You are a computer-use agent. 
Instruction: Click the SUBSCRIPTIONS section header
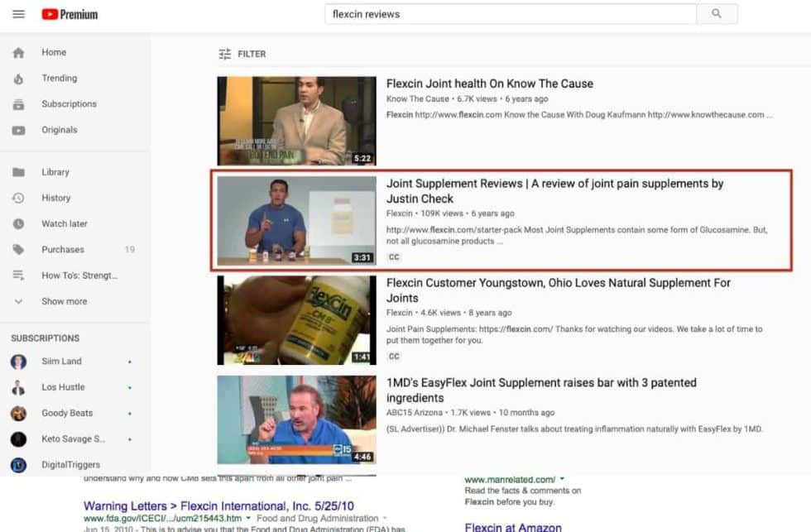click(46, 338)
